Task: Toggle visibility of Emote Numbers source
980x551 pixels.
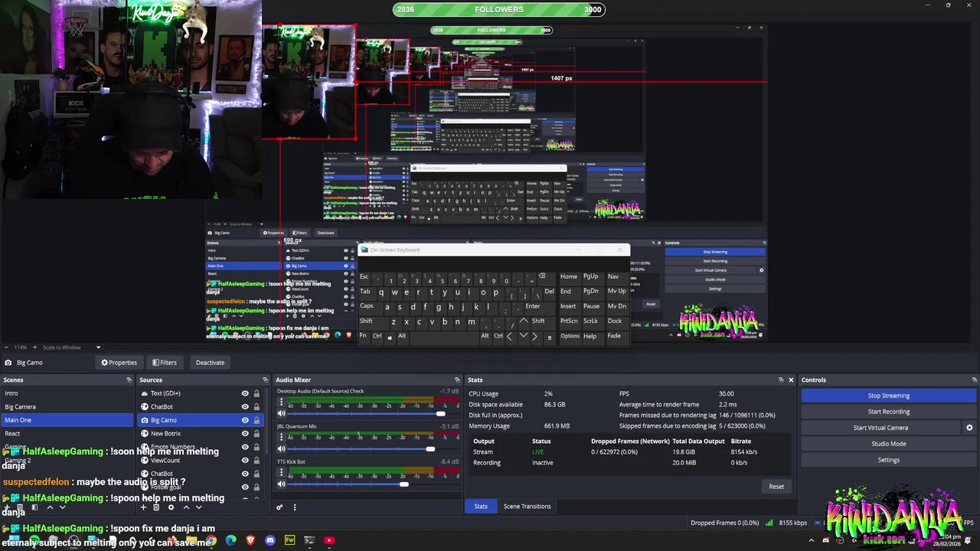Action: [245, 447]
